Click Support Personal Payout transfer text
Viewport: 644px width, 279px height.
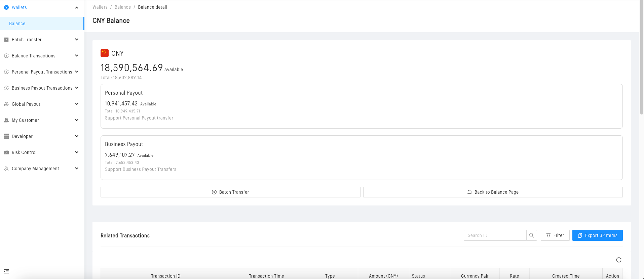click(139, 118)
